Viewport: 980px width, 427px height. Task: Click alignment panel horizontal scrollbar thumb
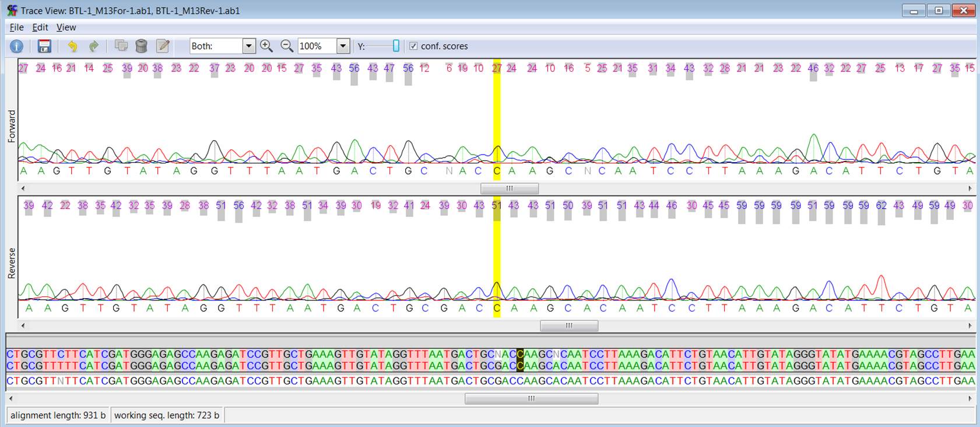click(x=531, y=398)
